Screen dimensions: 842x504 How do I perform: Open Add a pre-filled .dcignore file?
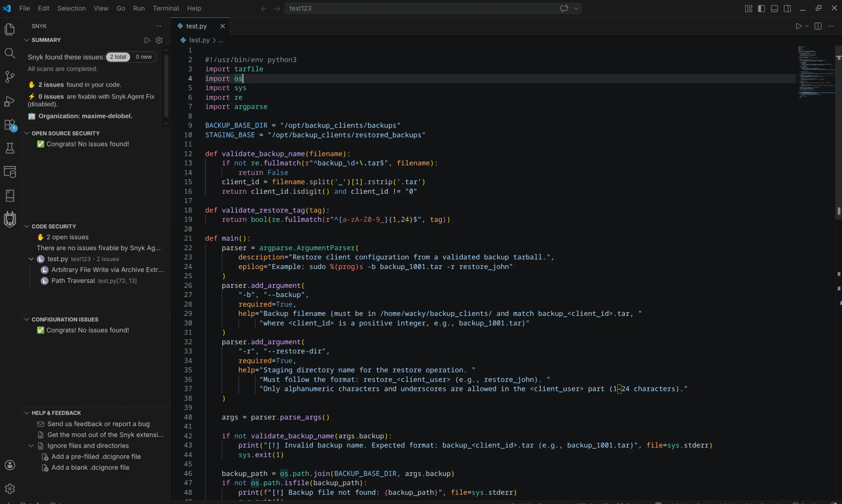[96, 457]
